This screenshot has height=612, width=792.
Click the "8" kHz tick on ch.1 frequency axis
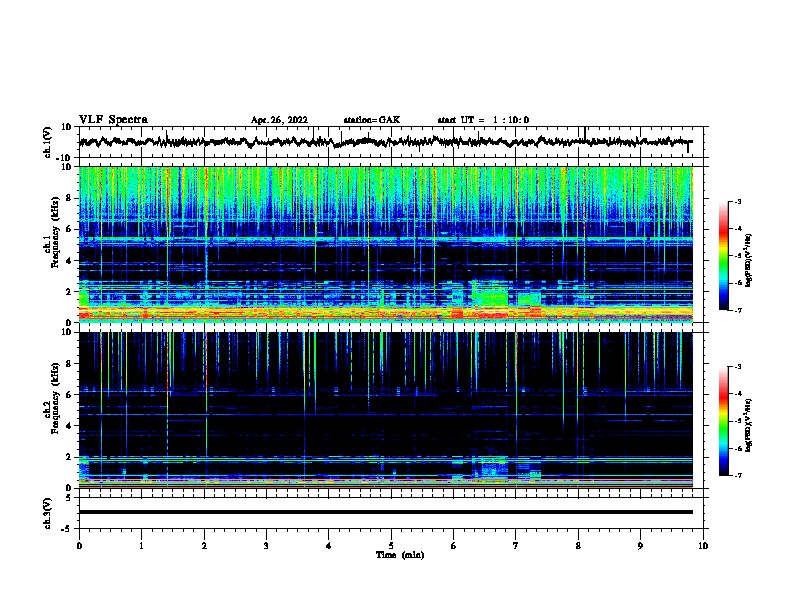69,198
